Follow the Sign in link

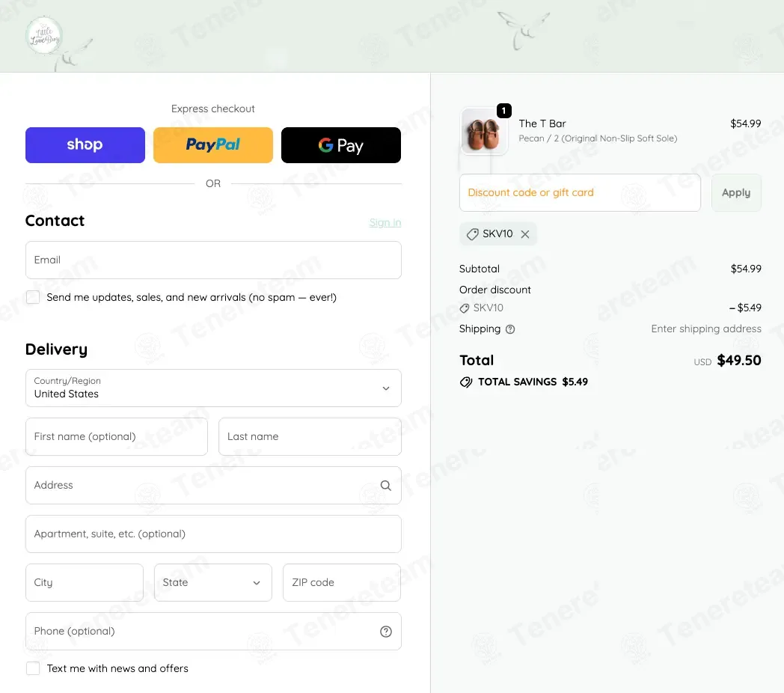point(385,223)
